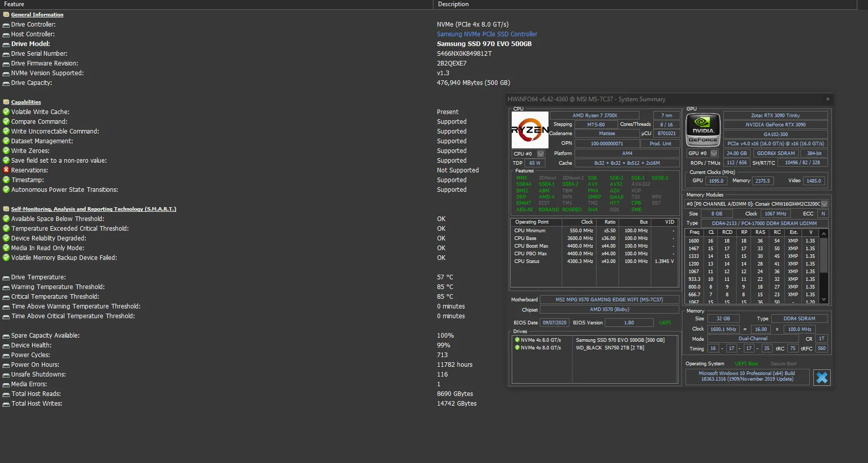The height and width of the screenshot is (463, 868).
Task: Click the BIOS Version 1.B0 field
Action: tap(629, 323)
